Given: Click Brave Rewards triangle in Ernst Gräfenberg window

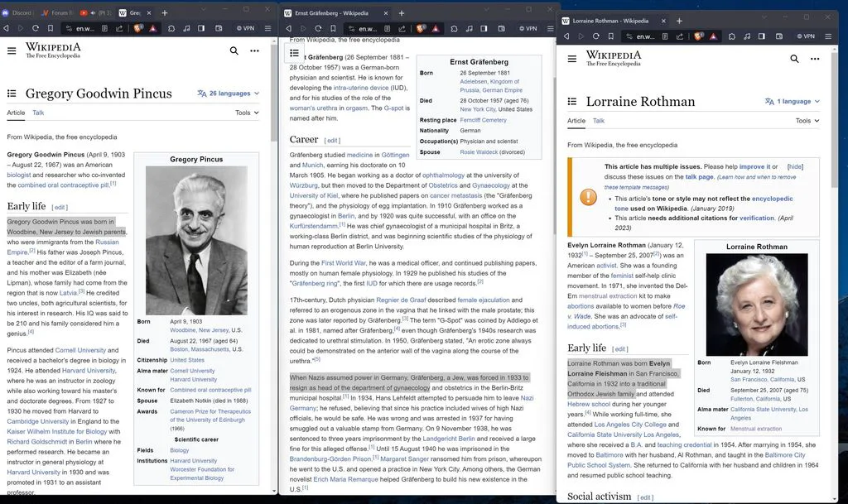Looking at the screenshot, I should 436,29.
